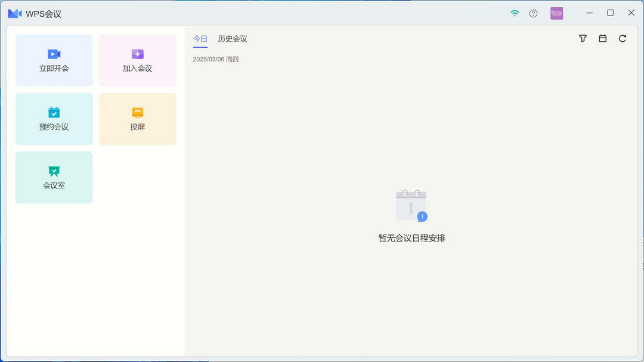Refresh the meeting list with the refresh icon
The image size is (644, 362).
(x=623, y=38)
